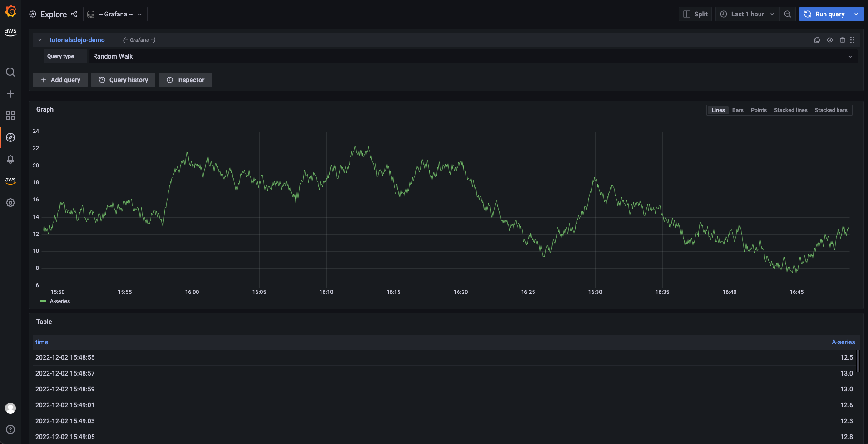Delete the query using trash icon

tap(842, 40)
